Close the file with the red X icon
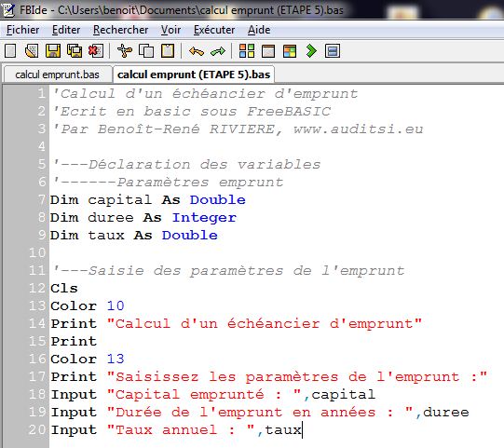 coord(96,51)
